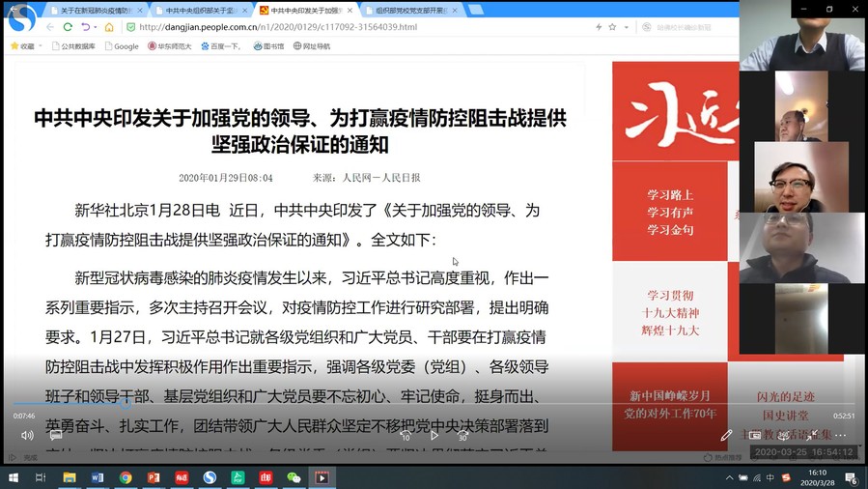Click the browser refresh button

coord(68,27)
